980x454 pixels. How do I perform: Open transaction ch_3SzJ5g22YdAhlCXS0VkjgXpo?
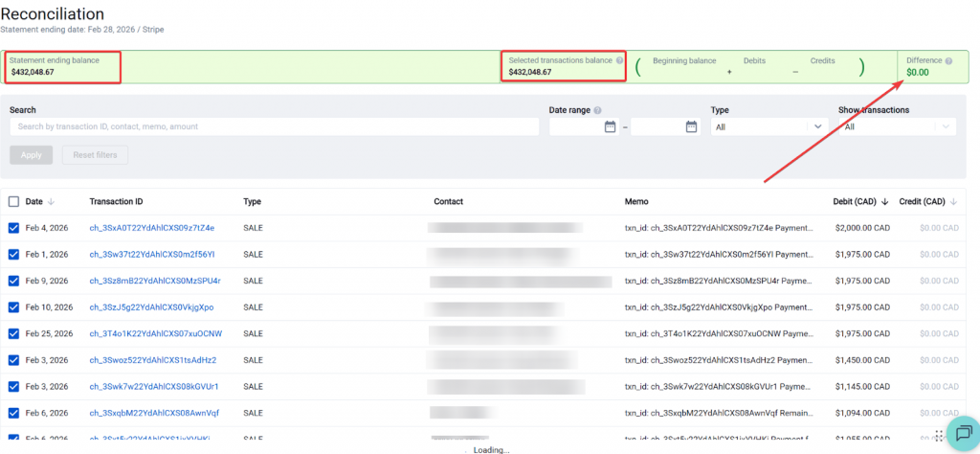[151, 307]
